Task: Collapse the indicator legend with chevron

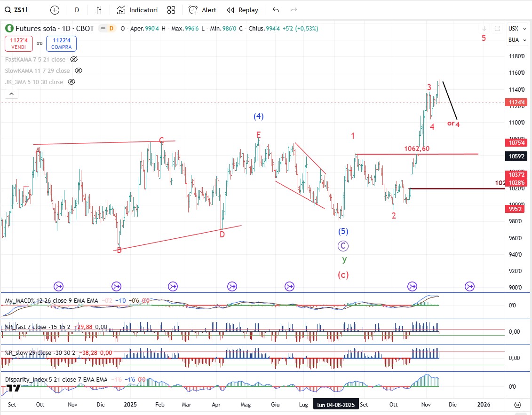Action: tap(12, 94)
